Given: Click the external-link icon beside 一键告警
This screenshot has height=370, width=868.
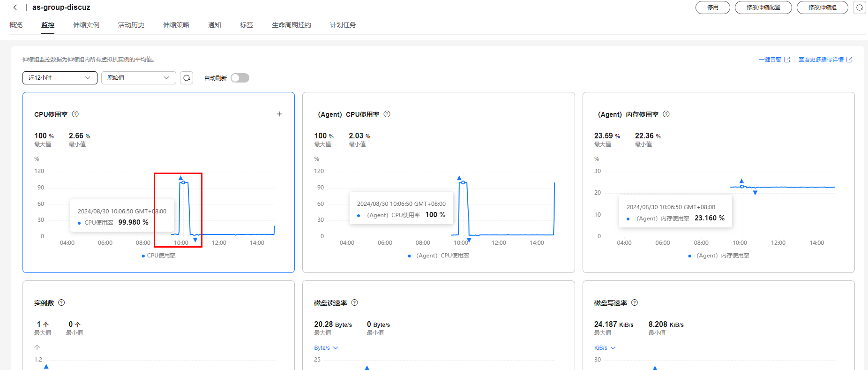Looking at the screenshot, I should click(787, 60).
